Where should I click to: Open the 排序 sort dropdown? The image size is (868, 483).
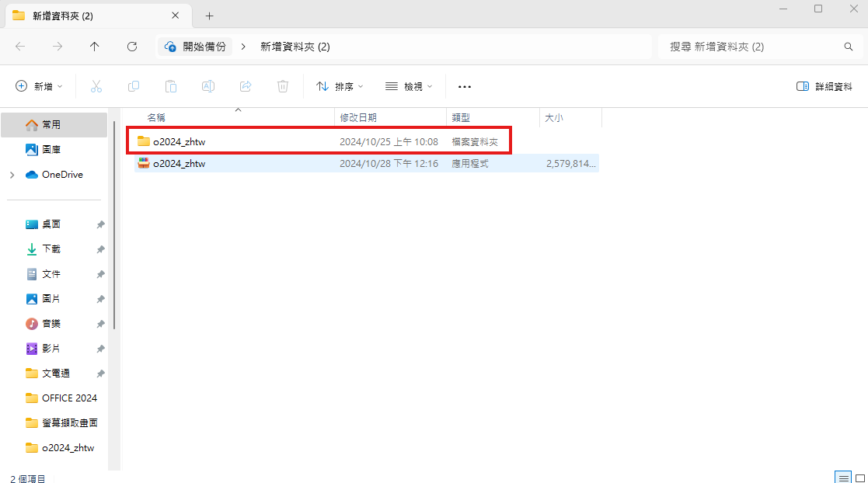[x=340, y=86]
